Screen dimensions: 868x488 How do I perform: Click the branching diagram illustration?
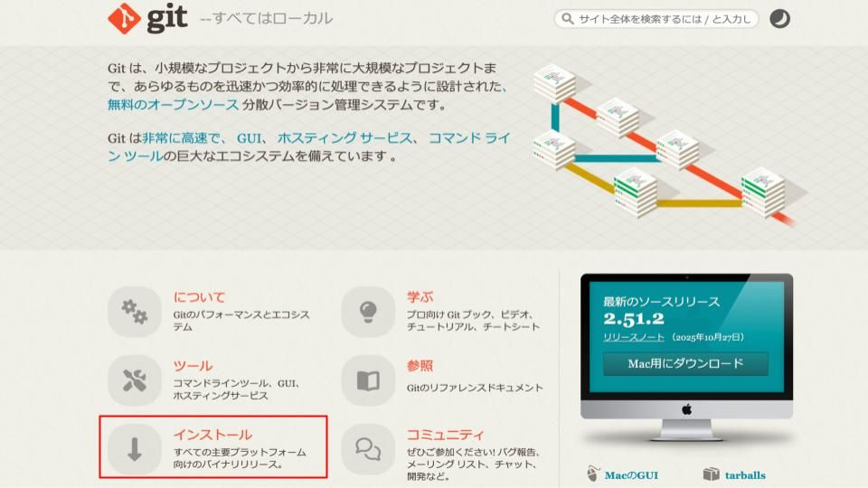pos(665,145)
